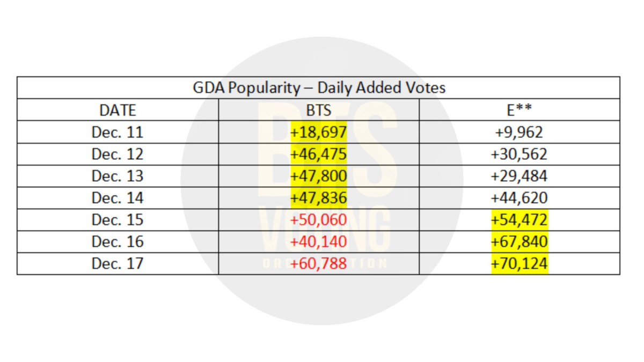
Task: Select highlighted value +67,840
Action: click(519, 242)
